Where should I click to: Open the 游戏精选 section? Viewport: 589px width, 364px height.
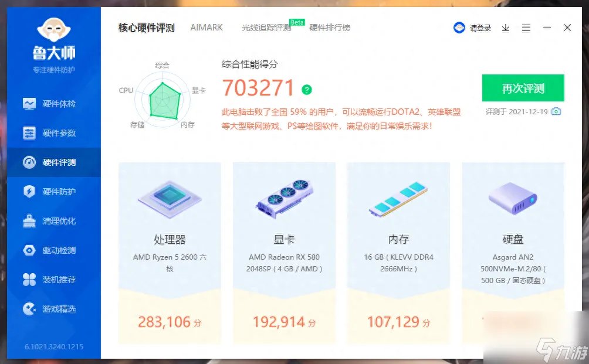[50, 309]
